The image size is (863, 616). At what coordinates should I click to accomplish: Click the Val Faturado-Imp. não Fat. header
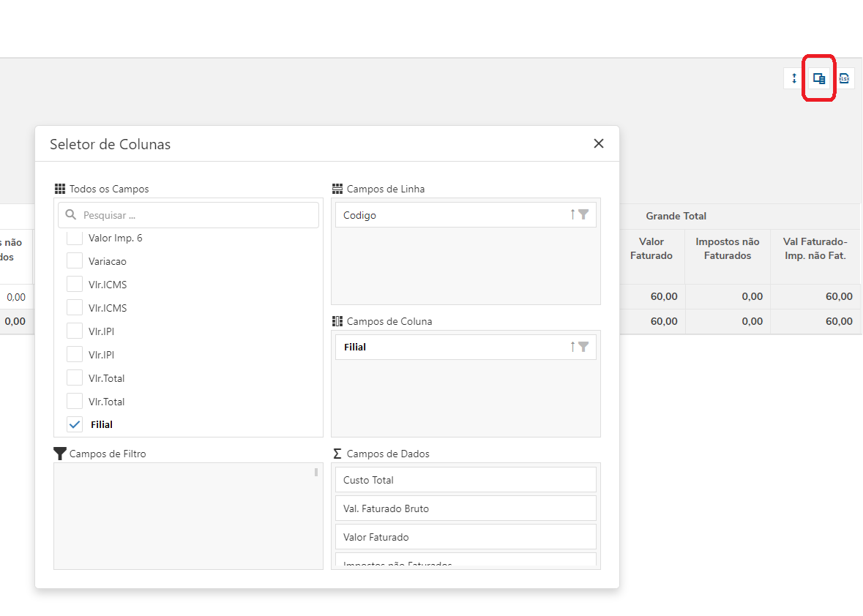[x=815, y=249]
